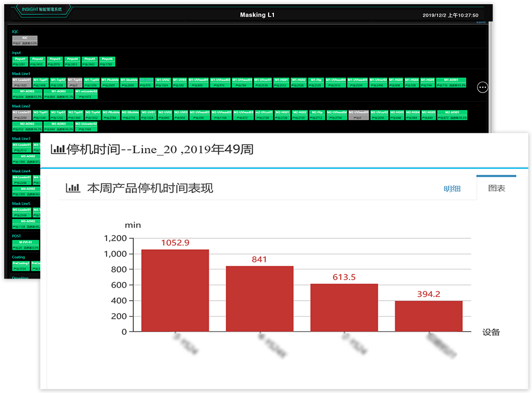Open the M1-unLoader02 tile

pyautogui.click(x=86, y=94)
